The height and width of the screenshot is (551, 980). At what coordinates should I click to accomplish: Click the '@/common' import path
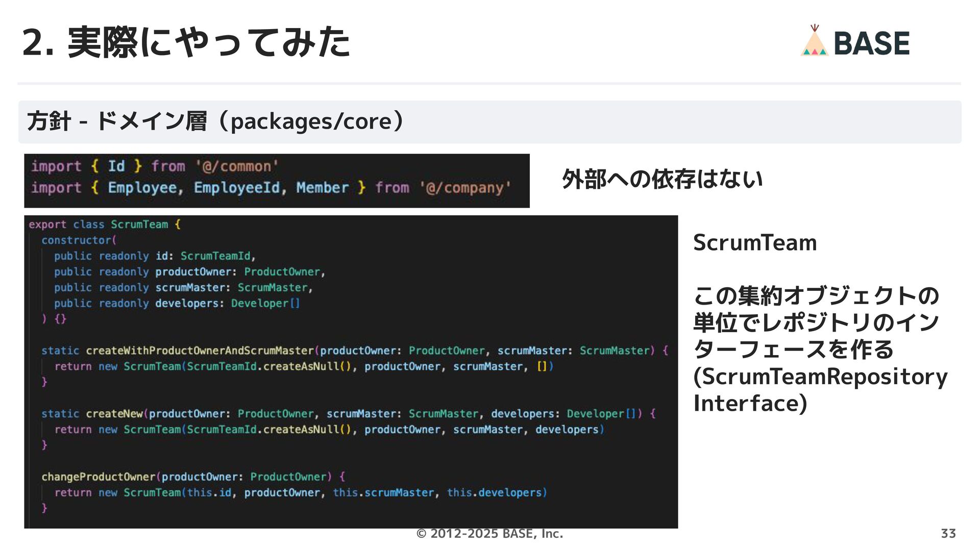click(237, 166)
